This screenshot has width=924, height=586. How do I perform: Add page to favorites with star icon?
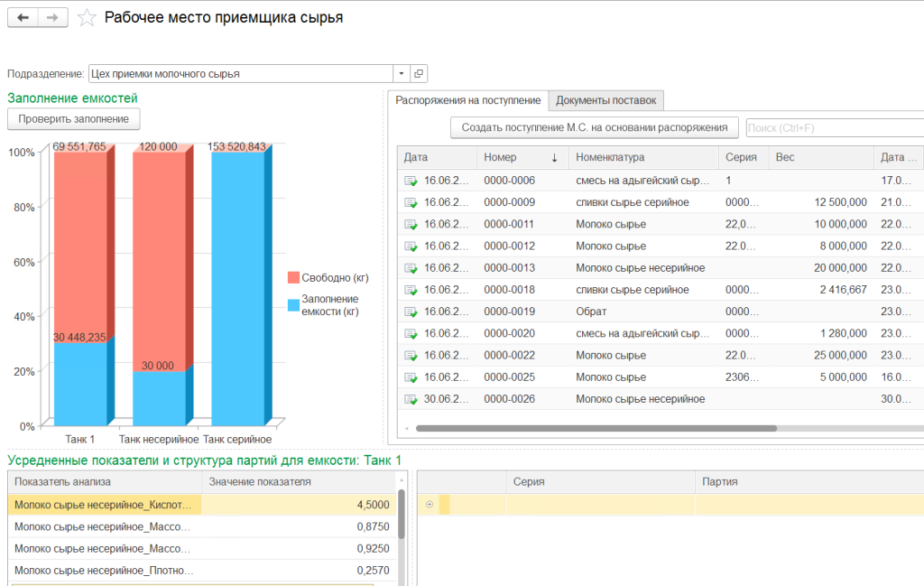tap(87, 18)
